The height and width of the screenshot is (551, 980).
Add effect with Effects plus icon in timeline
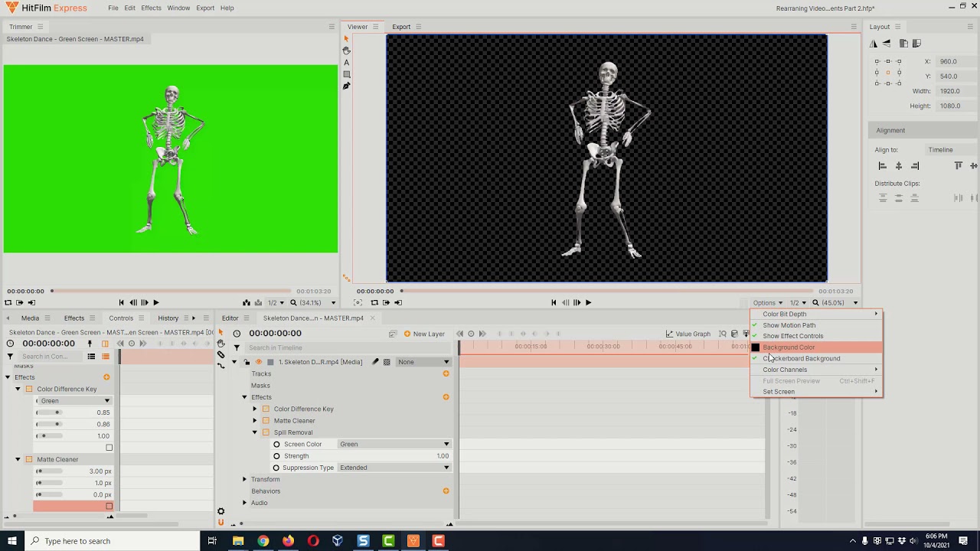coord(446,397)
